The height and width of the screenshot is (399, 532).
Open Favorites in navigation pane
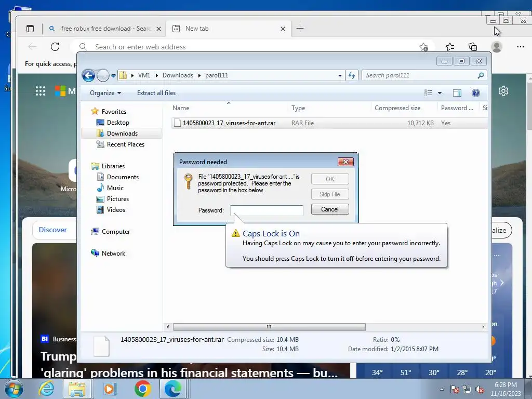click(x=114, y=112)
